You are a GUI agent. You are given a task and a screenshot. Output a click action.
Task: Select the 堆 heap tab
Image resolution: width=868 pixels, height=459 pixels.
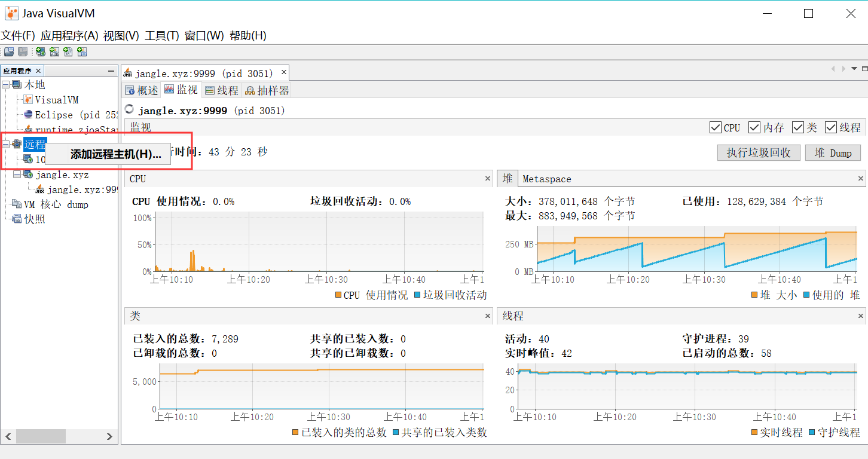pyautogui.click(x=508, y=178)
